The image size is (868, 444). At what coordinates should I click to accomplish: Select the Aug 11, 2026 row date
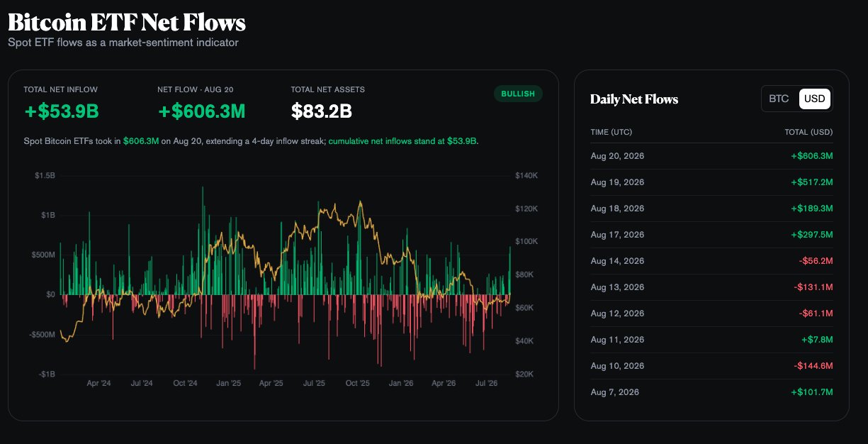coord(617,340)
